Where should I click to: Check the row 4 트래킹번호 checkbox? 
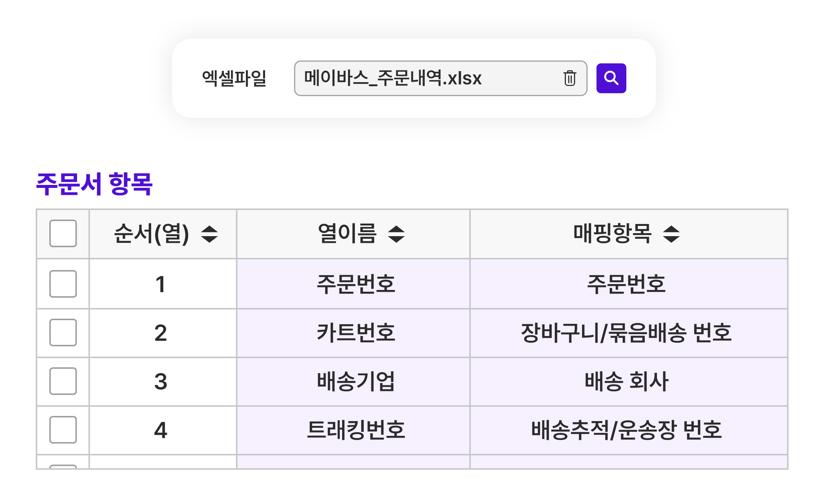pos(63,430)
